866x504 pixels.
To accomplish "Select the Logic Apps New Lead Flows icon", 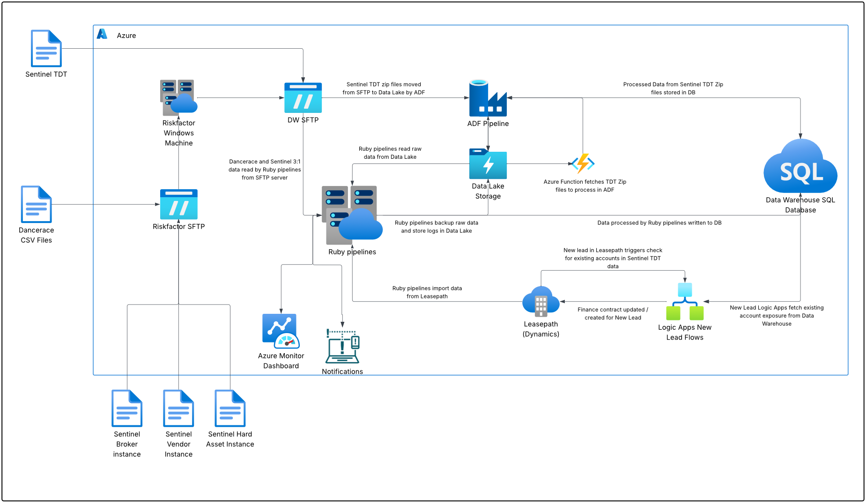I will (684, 302).
